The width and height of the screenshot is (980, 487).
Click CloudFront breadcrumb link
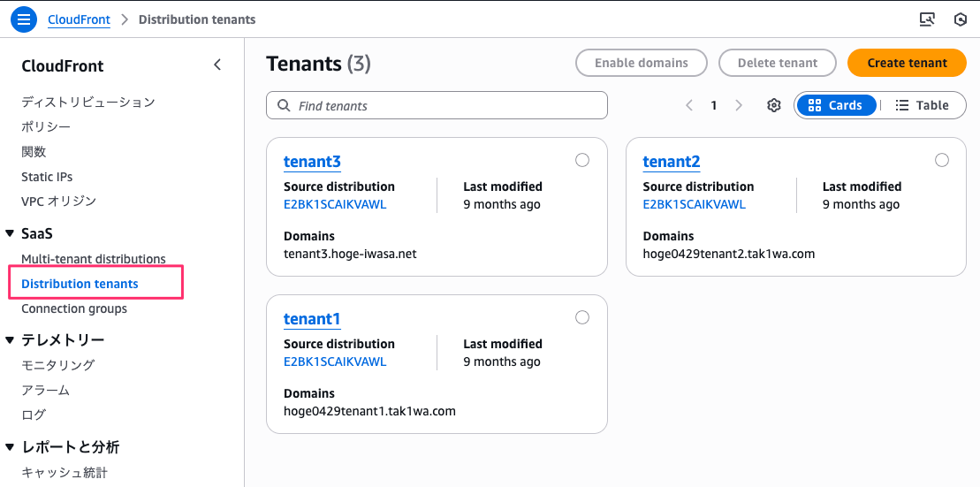click(x=79, y=19)
